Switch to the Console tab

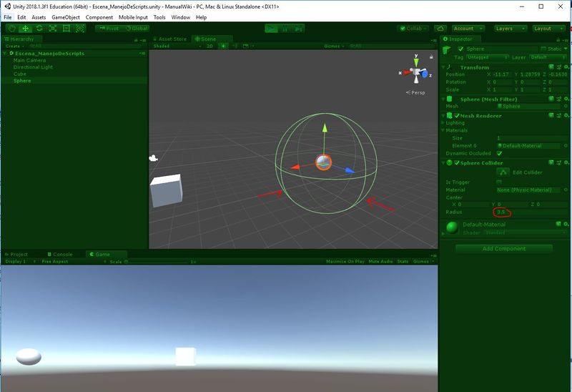click(60, 255)
